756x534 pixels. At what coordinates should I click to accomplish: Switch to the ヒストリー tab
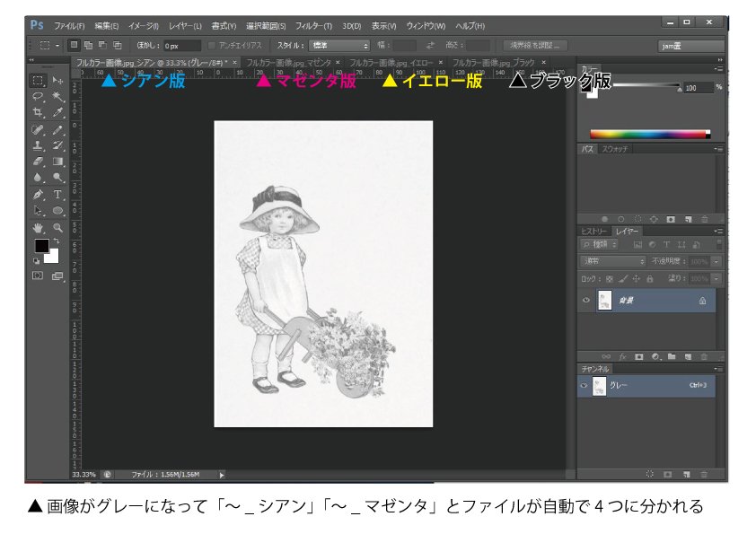click(x=594, y=232)
